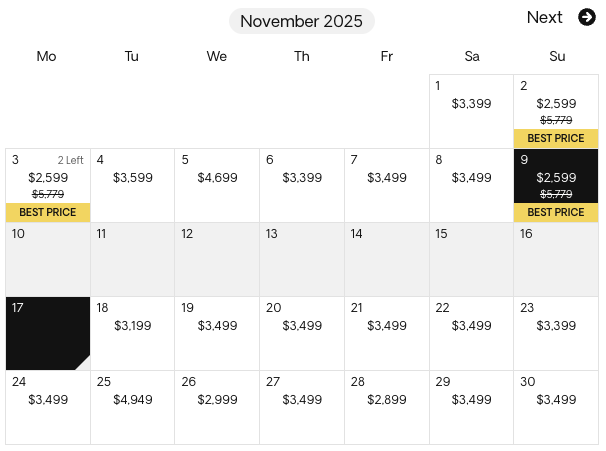The width and height of the screenshot is (606, 451).
Task: Select November 30 priced at $3,499
Action: (556, 407)
